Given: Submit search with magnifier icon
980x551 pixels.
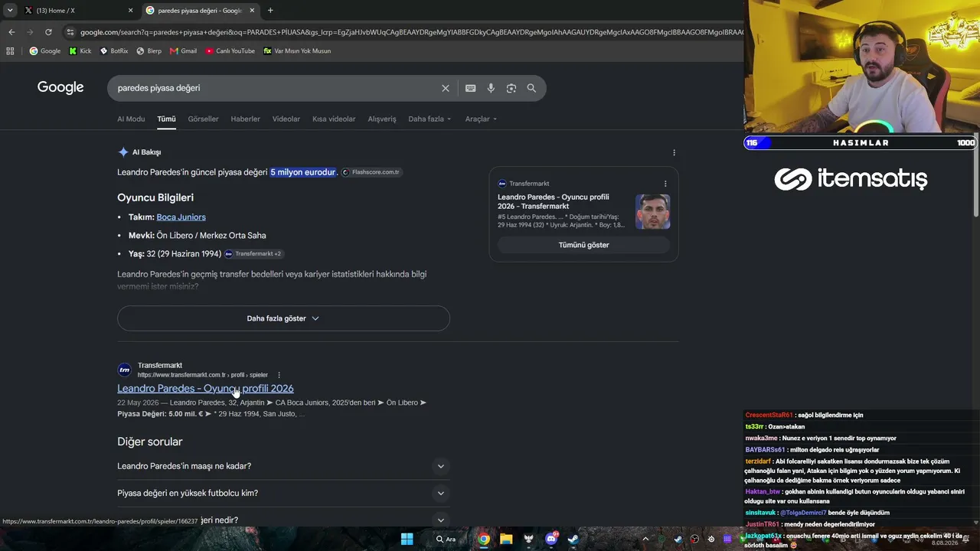Looking at the screenshot, I should pos(531,88).
